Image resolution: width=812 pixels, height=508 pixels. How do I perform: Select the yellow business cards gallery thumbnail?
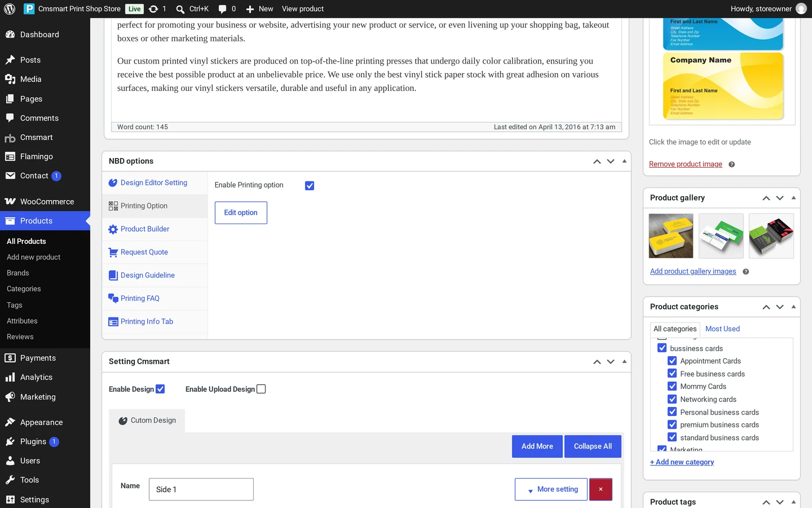[x=671, y=236]
